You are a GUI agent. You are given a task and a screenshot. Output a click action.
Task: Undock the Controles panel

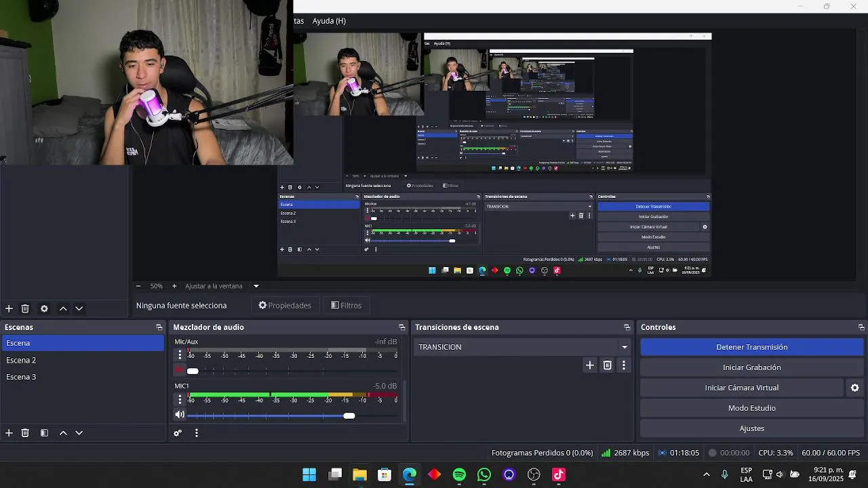pos(861,327)
